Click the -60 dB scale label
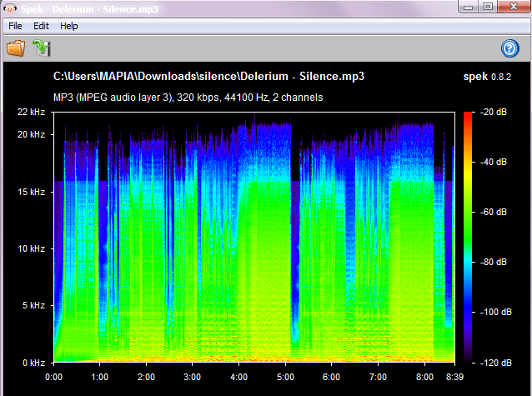The width and height of the screenshot is (532, 396). coord(494,212)
